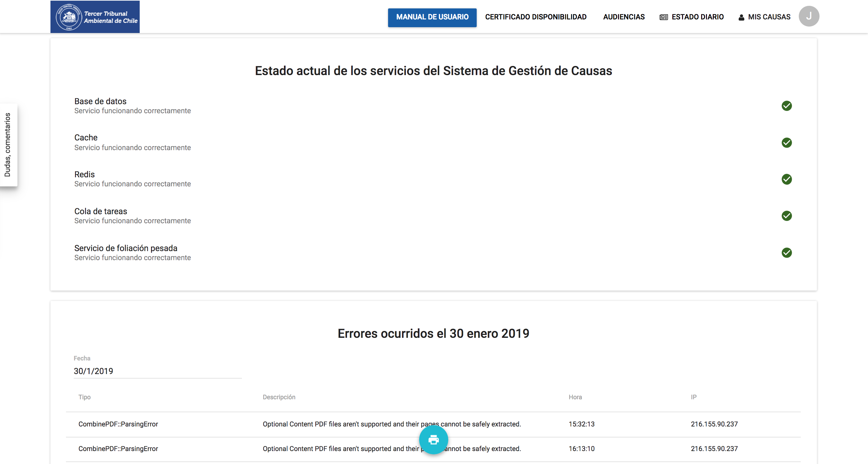Click the floating print button
Image resolution: width=868 pixels, height=464 pixels.
[433, 440]
